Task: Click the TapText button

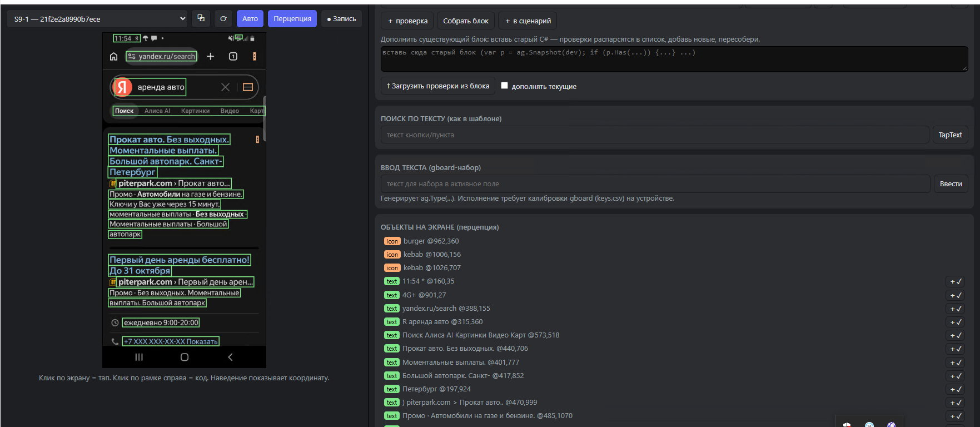Action: pyautogui.click(x=950, y=135)
